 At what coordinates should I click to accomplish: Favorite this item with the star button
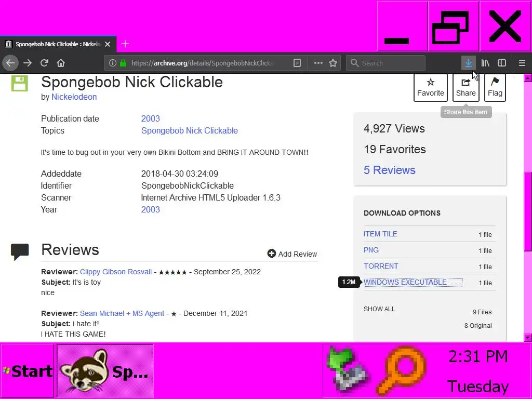click(x=431, y=87)
